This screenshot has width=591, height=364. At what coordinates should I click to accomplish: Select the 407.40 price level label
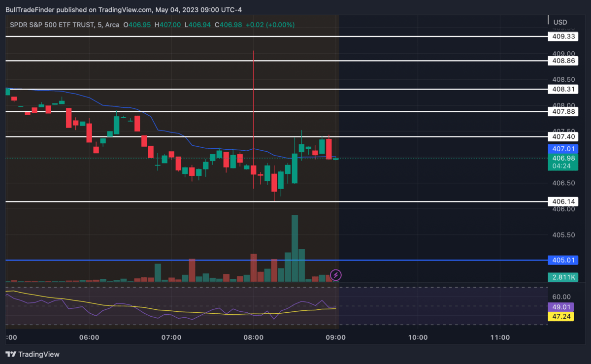(563, 136)
